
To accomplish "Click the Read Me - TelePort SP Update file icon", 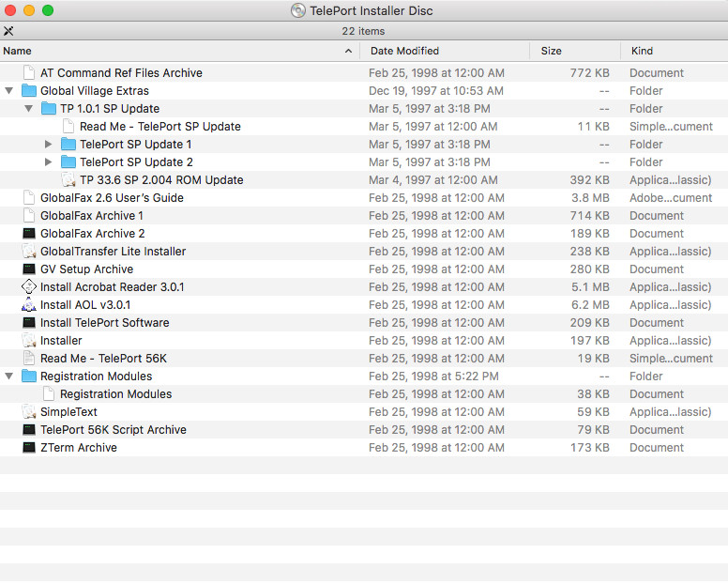I will pyautogui.click(x=68, y=126).
